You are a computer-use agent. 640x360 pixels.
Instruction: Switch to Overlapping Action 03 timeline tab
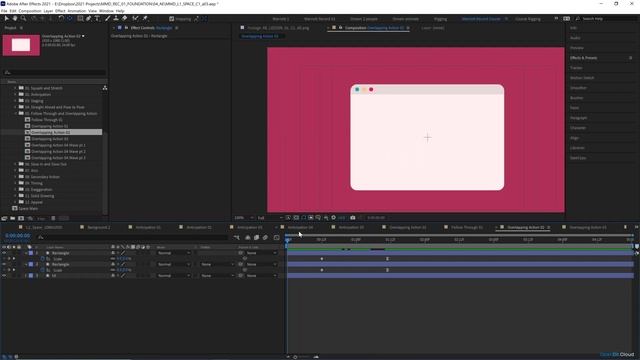click(x=588, y=227)
